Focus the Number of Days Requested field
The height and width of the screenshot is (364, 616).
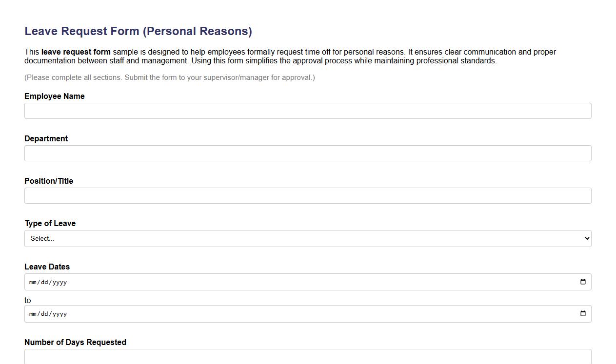point(307,357)
